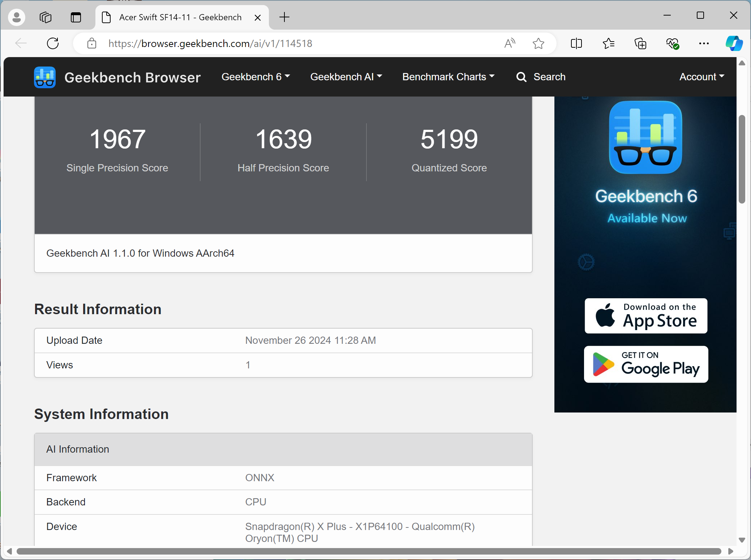This screenshot has width=751, height=560.
Task: Expand the Geekbench 6 dropdown
Action: pos(256,77)
